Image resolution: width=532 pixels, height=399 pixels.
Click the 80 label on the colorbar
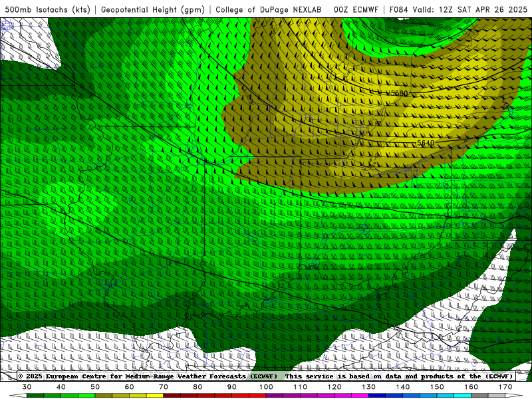pyautogui.click(x=198, y=387)
